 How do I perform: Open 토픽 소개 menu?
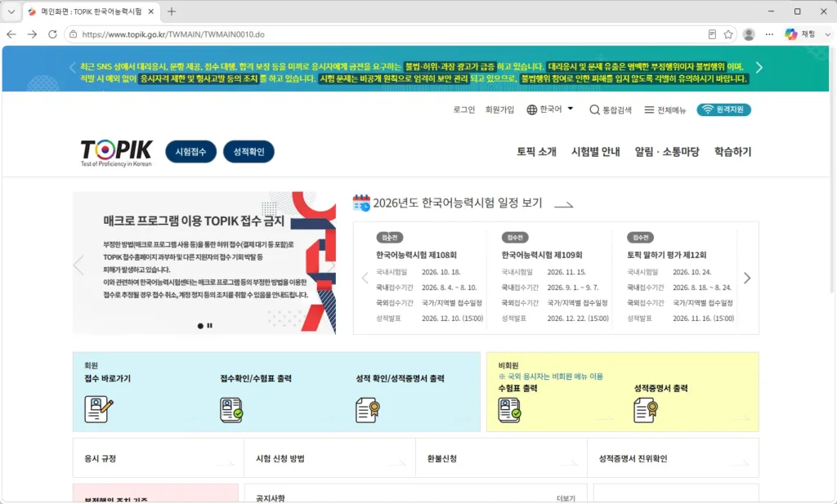[536, 151]
